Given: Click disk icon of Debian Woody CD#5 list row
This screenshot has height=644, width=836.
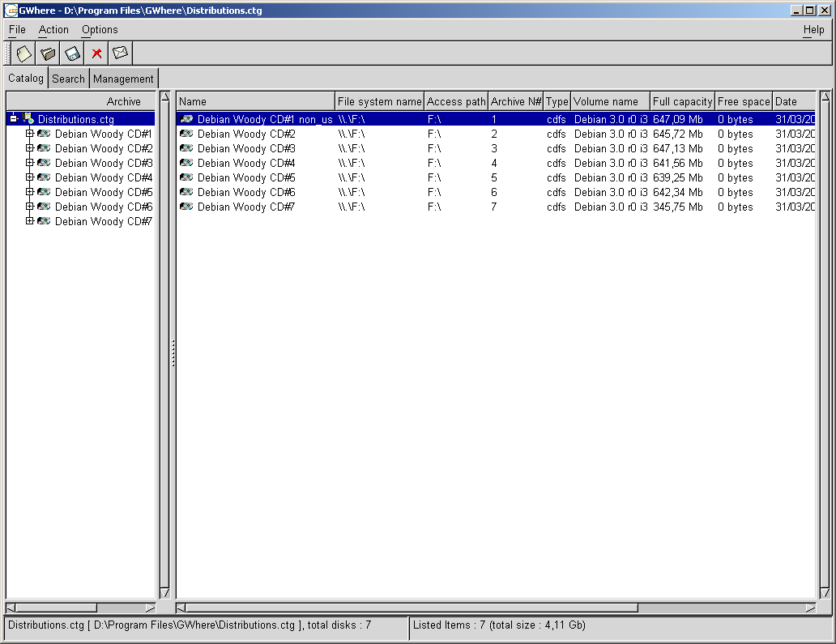Looking at the screenshot, I should [x=186, y=177].
